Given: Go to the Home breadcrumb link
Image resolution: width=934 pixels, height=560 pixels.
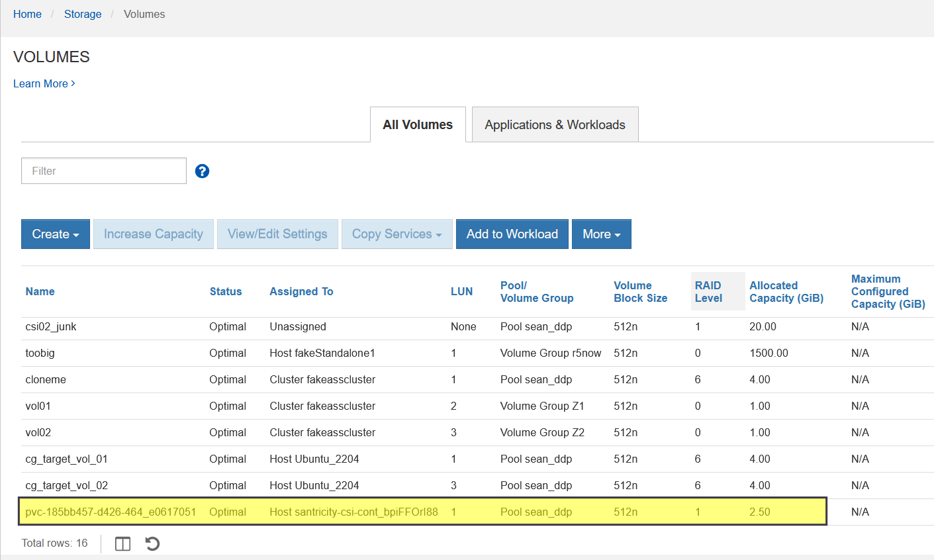Looking at the screenshot, I should [x=27, y=14].
